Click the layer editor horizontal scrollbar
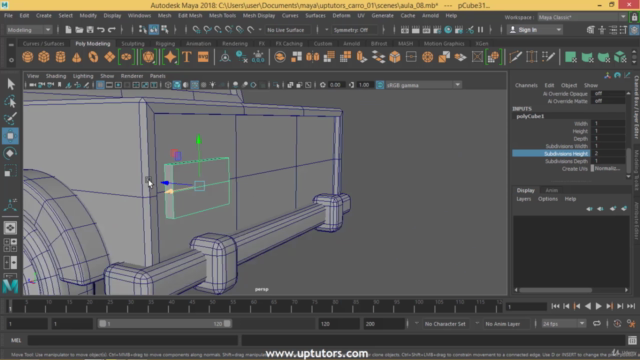The height and width of the screenshot is (360, 640). coord(556,290)
